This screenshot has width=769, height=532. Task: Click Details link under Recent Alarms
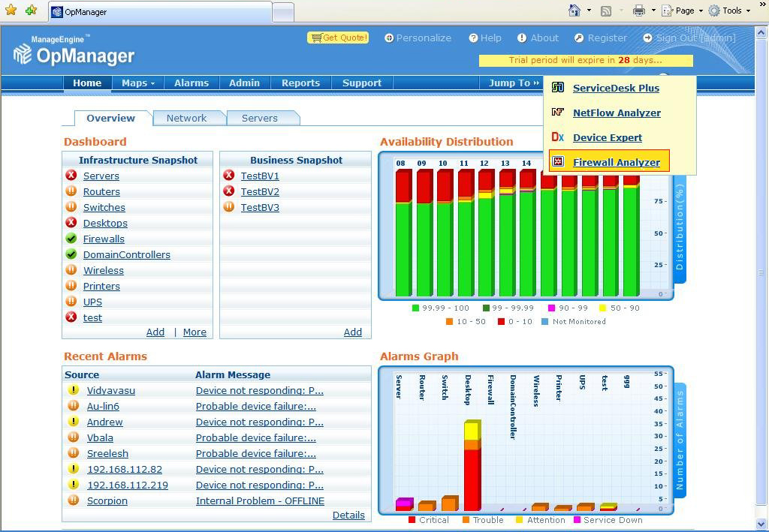[348, 515]
